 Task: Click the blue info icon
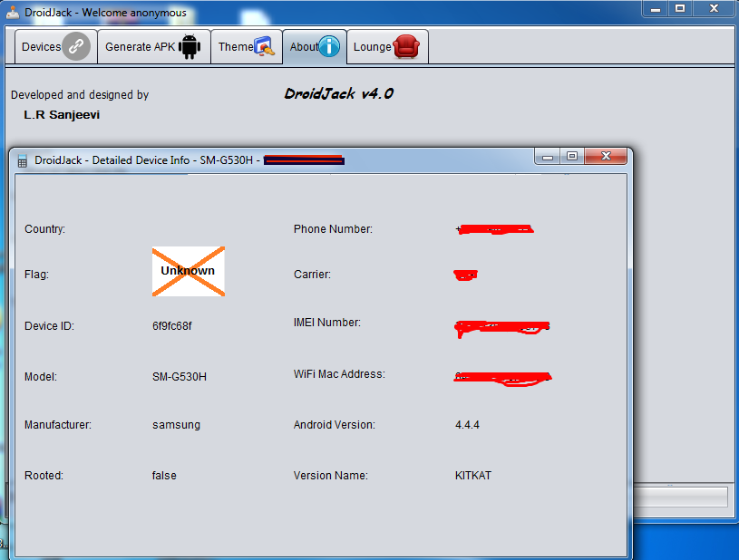[329, 46]
